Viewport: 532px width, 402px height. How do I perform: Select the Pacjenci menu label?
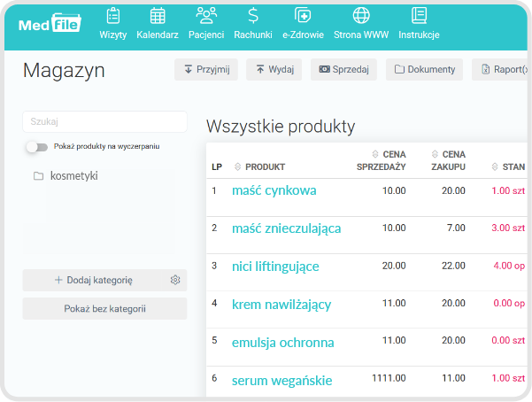[206, 35]
